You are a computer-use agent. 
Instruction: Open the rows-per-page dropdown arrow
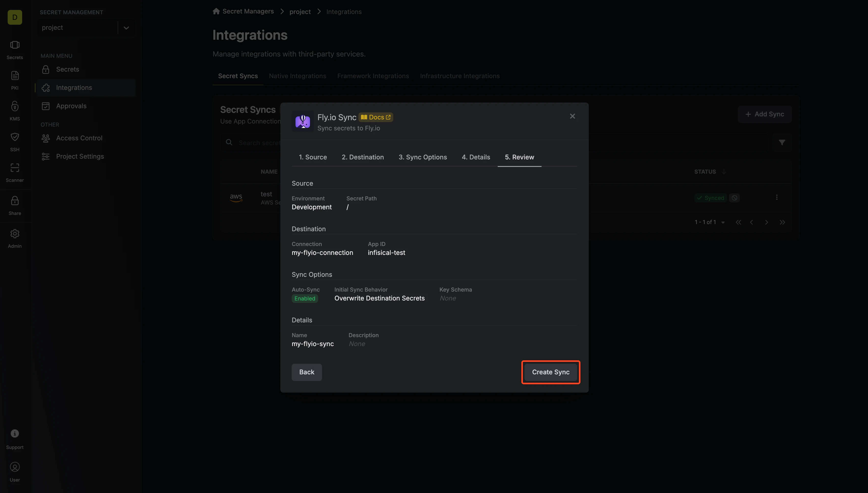click(x=723, y=223)
